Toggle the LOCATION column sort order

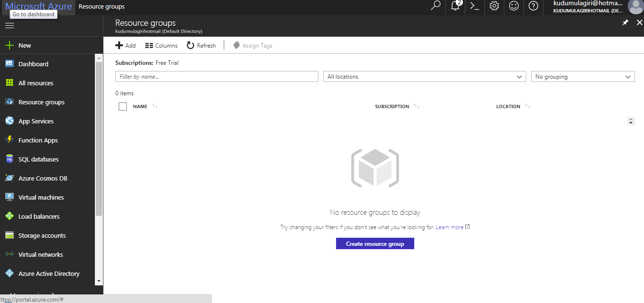click(527, 106)
